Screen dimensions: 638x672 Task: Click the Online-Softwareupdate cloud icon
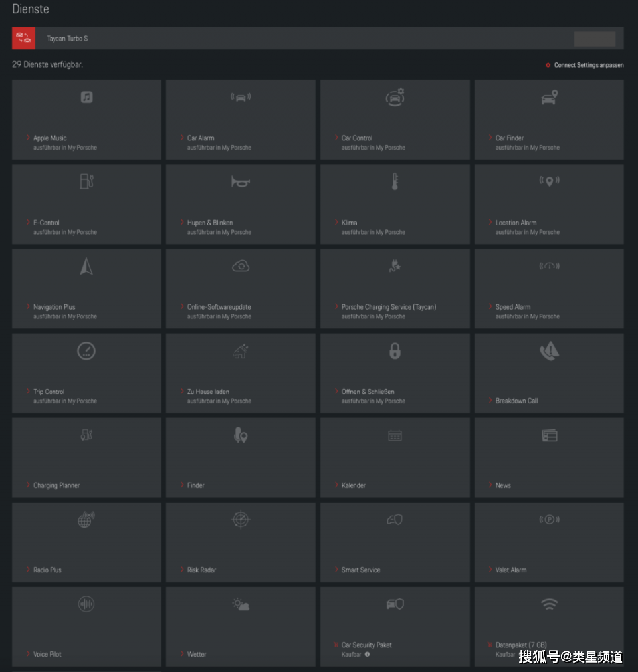click(x=241, y=266)
